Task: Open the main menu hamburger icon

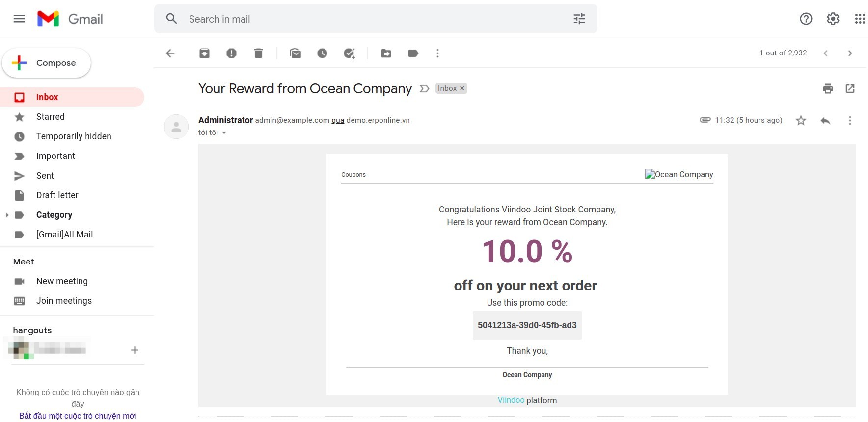Action: (x=19, y=19)
